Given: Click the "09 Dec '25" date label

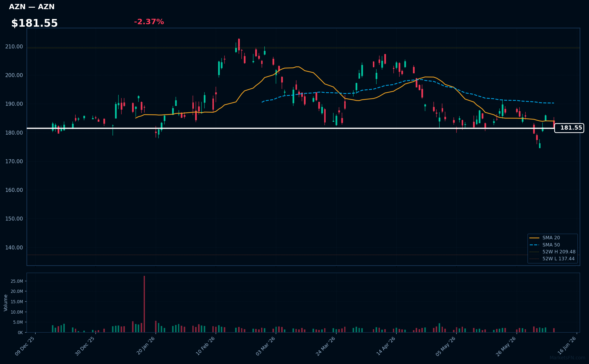Looking at the screenshot, I should click(25, 346).
